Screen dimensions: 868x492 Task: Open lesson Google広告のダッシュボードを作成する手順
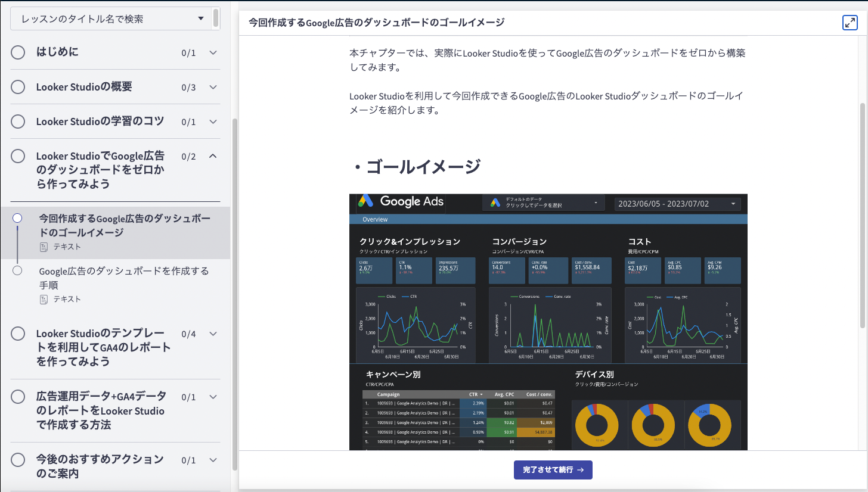click(124, 278)
